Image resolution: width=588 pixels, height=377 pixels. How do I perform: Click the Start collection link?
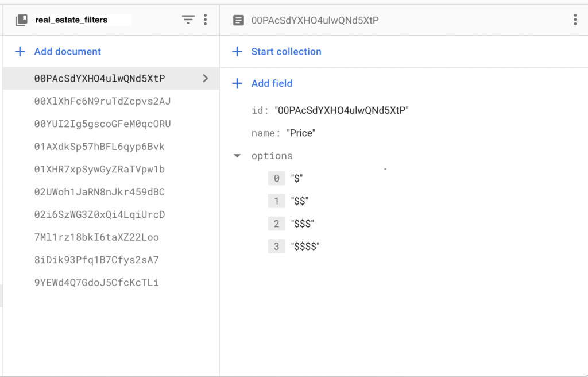coord(286,51)
